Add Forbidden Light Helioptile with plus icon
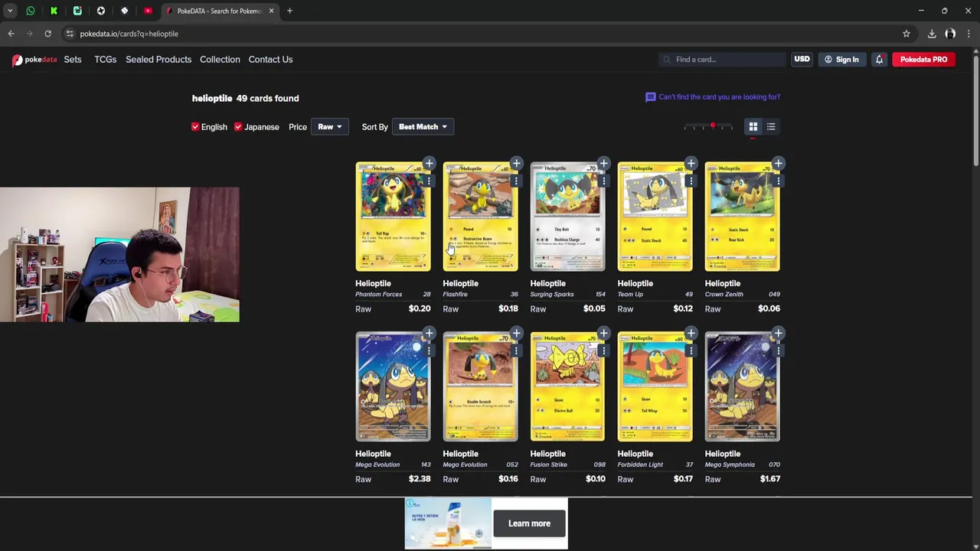 (691, 333)
